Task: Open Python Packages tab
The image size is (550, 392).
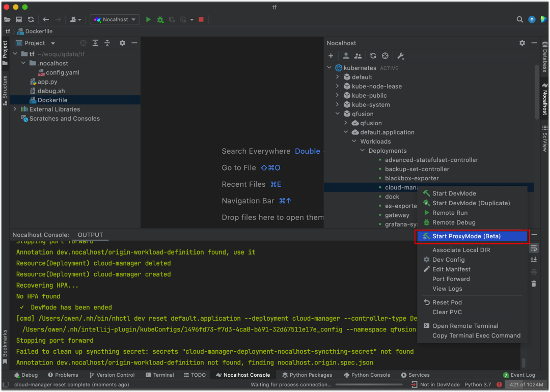Action: (x=307, y=375)
